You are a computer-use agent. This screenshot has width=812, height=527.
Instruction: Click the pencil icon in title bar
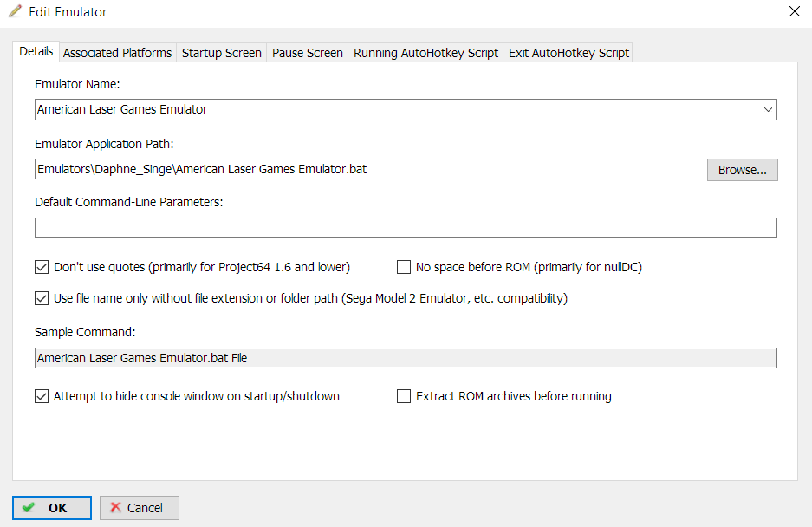click(x=16, y=11)
